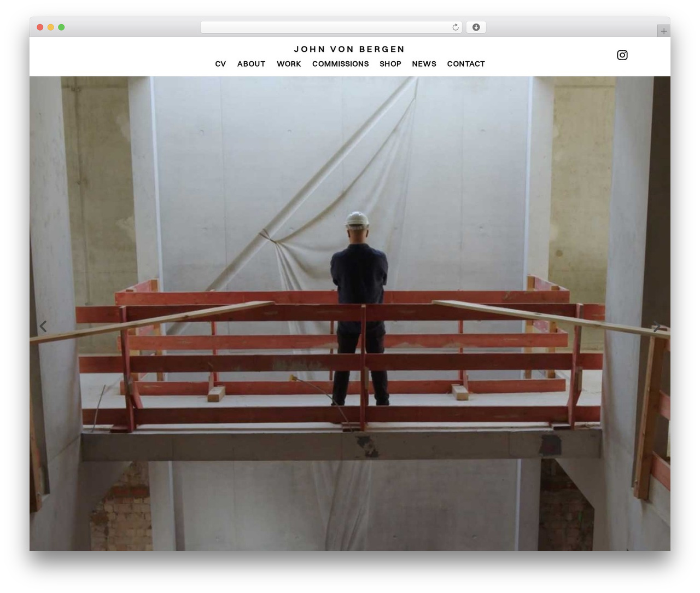700x593 pixels.
Task: Open the Instagram icon link
Action: [622, 55]
